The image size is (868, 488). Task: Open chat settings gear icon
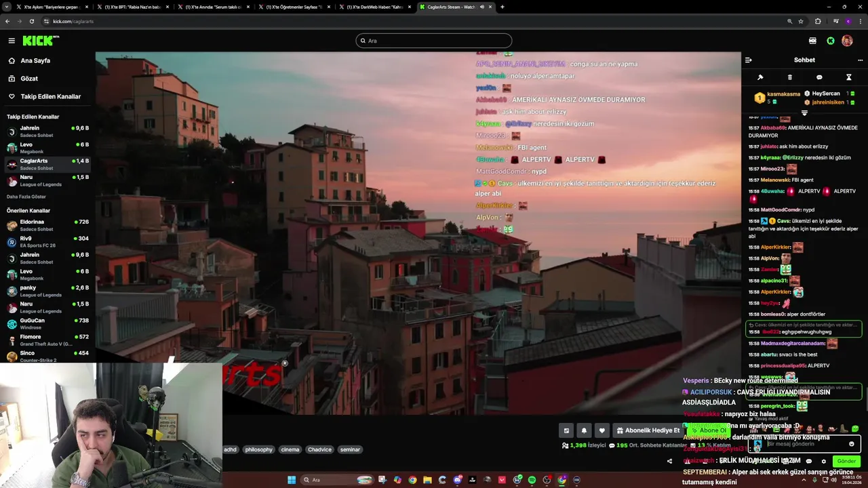(824, 461)
